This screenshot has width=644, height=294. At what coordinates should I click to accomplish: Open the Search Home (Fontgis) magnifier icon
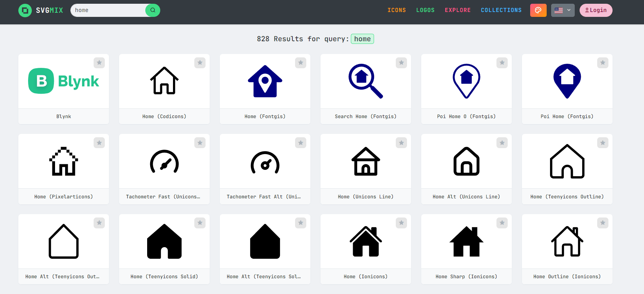[365, 81]
